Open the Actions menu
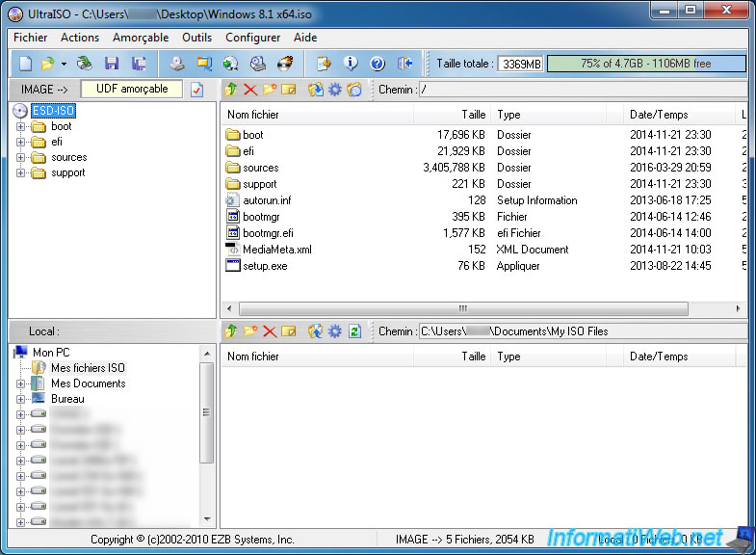The height and width of the screenshot is (555, 756). tap(80, 38)
